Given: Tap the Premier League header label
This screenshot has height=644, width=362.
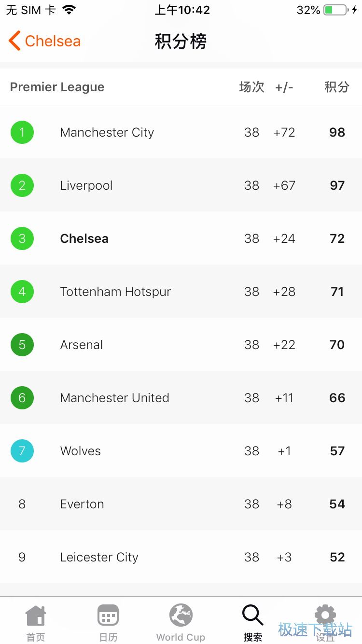Looking at the screenshot, I should (57, 87).
